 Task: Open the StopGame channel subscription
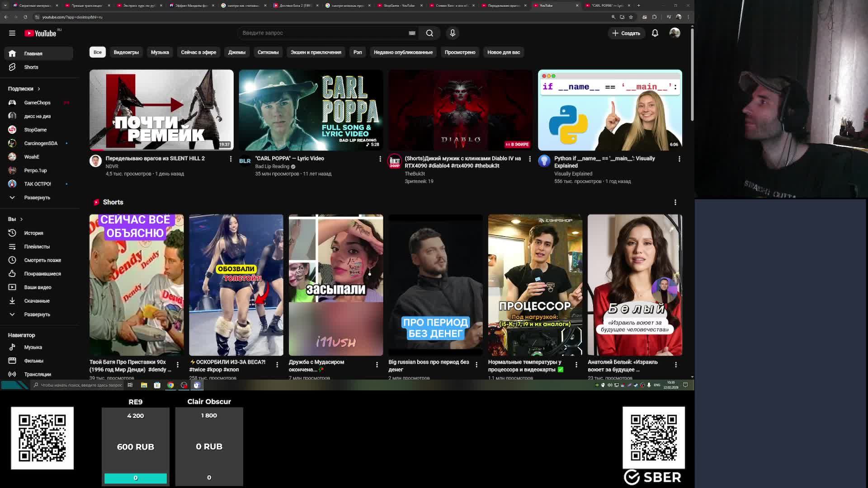tap(35, 130)
